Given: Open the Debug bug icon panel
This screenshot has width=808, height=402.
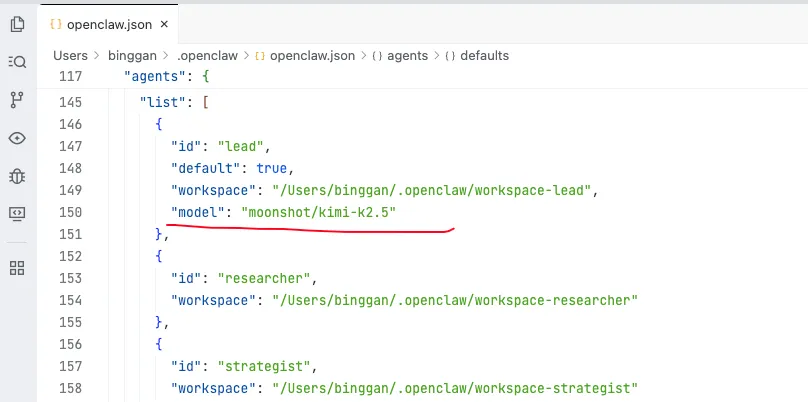Looking at the screenshot, I should (17, 175).
